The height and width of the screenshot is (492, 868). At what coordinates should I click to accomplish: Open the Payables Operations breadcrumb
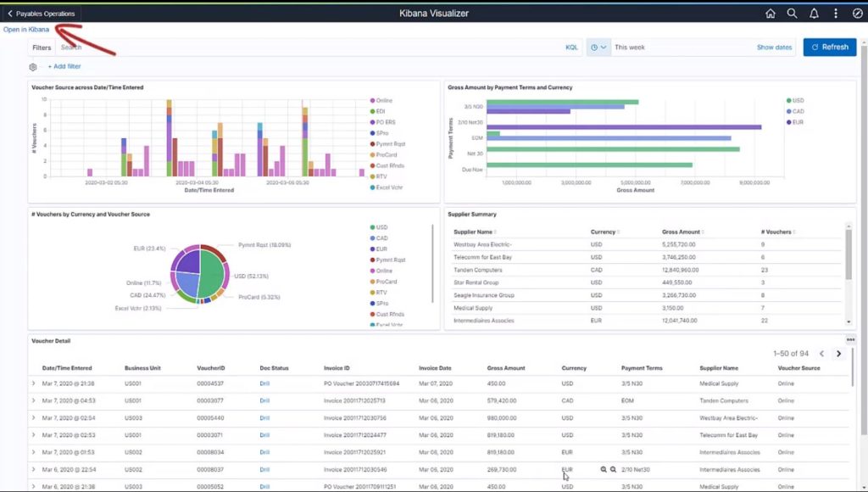42,14
